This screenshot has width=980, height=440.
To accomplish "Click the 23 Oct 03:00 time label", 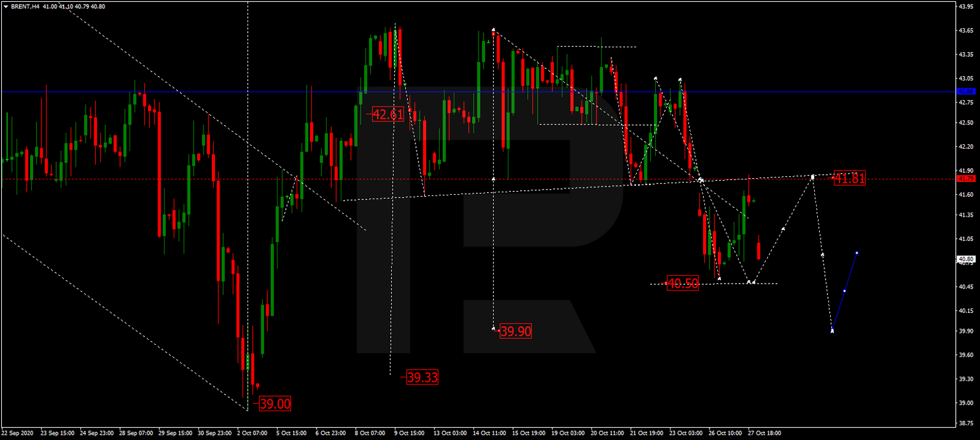I will [687, 432].
